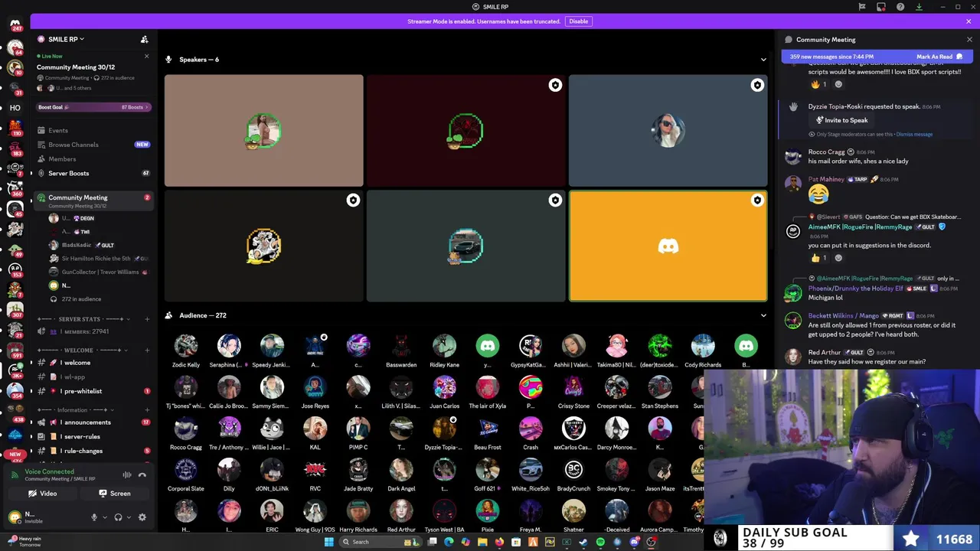Image resolution: width=980 pixels, height=551 pixels.
Task: Add fire reaction on the BDX scripts message
Action: click(x=818, y=84)
